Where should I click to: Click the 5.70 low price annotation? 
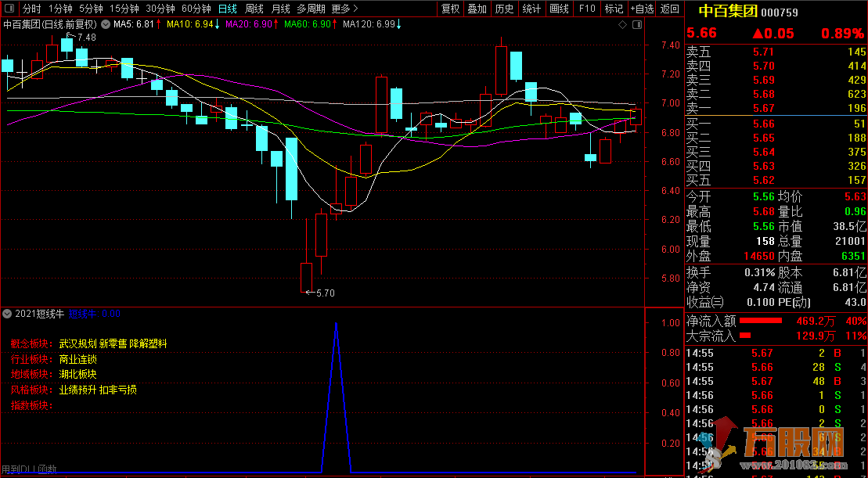(x=325, y=293)
